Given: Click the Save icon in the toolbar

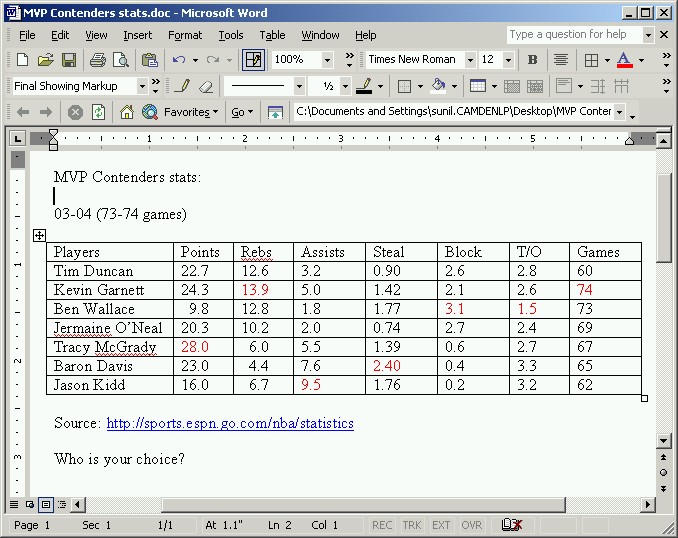Looking at the screenshot, I should tap(68, 60).
